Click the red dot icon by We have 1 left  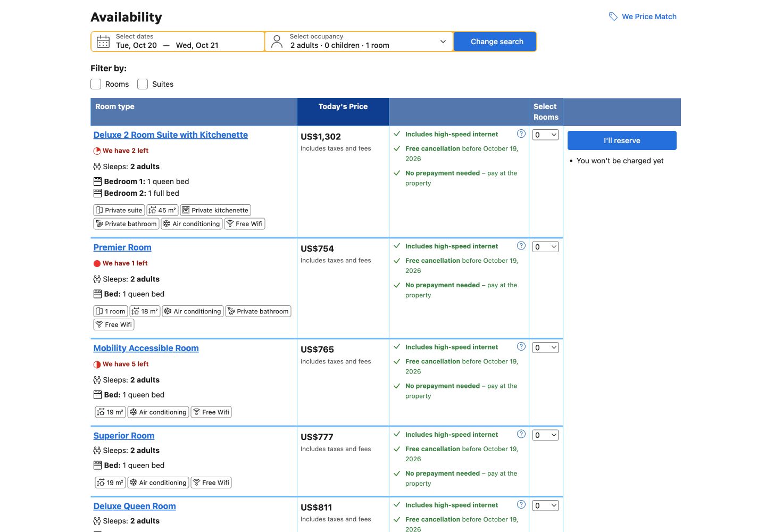pyautogui.click(x=97, y=263)
